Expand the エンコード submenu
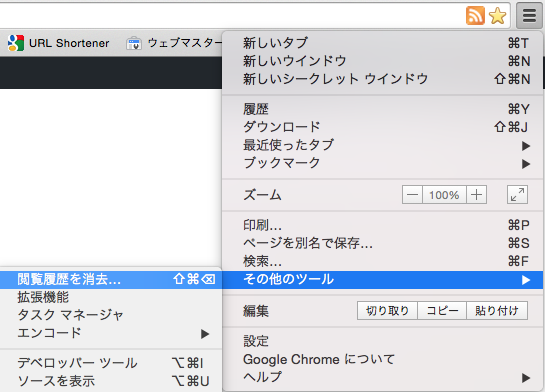Screen dimensions: 545x392 (111, 334)
